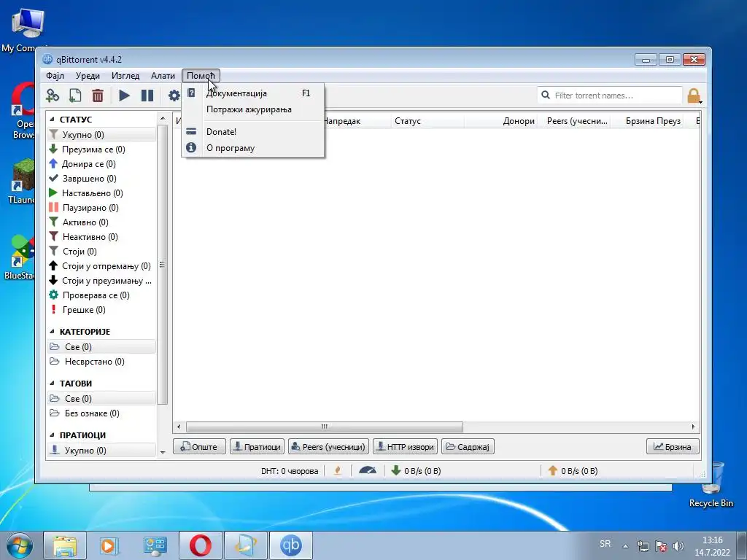Viewport: 747px width, 560px height.
Task: Select Донира се (0) filter
Action: tap(101, 164)
